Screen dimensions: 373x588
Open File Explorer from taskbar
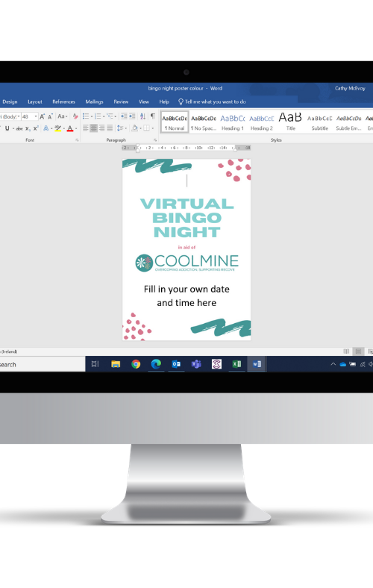116,363
